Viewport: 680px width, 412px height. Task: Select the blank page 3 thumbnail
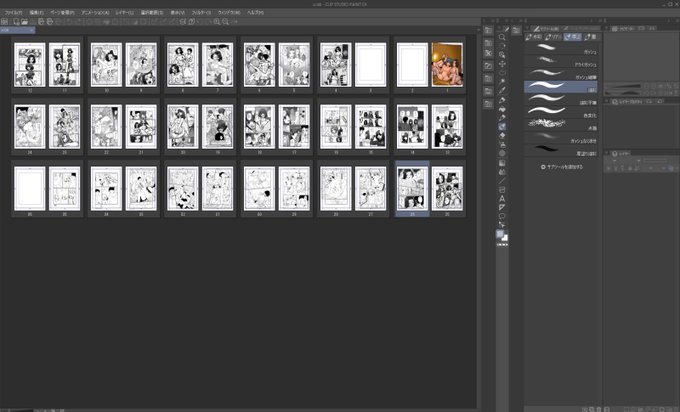coord(370,65)
